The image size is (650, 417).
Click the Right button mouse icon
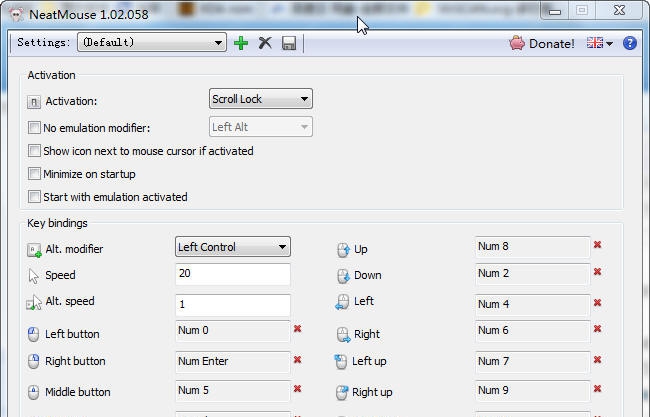33,361
